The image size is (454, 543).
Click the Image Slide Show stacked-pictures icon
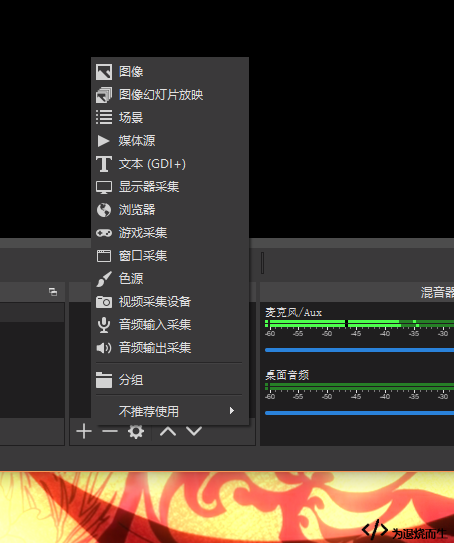104,95
